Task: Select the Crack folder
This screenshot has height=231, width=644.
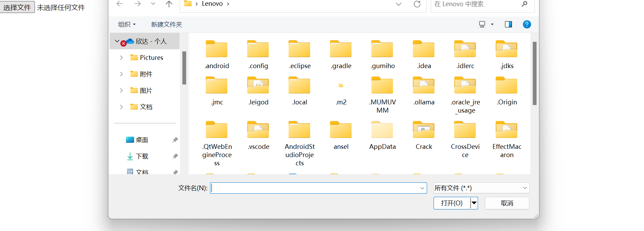Action: click(424, 136)
